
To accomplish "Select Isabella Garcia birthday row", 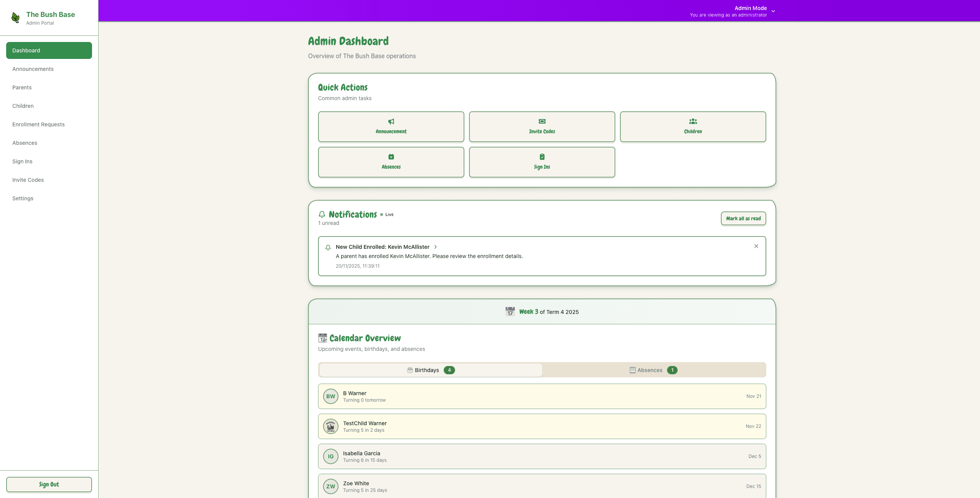I will click(542, 456).
